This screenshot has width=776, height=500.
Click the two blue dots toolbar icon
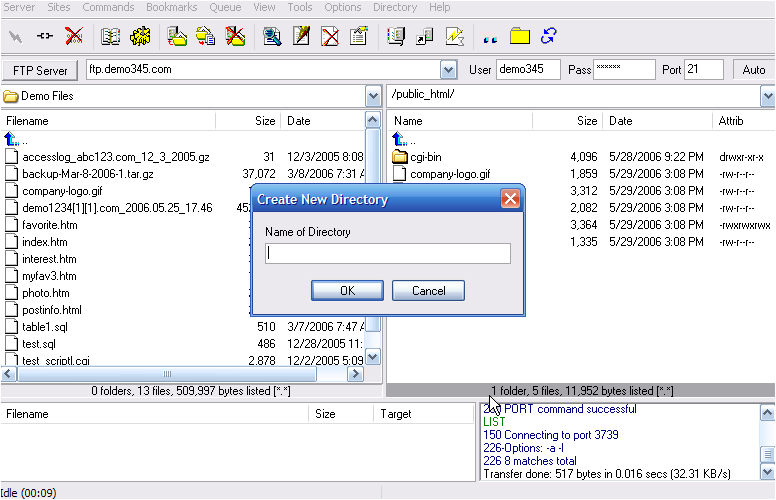490,40
